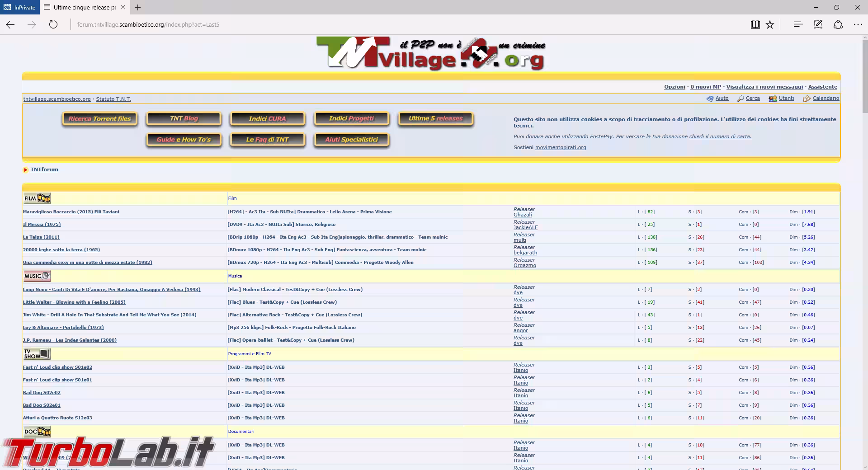Open the browser More (…) menu
Viewport: 868px width, 470px height.
[x=858, y=25]
